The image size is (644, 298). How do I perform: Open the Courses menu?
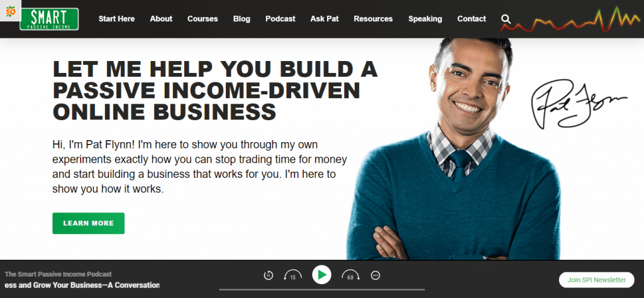pyautogui.click(x=203, y=19)
